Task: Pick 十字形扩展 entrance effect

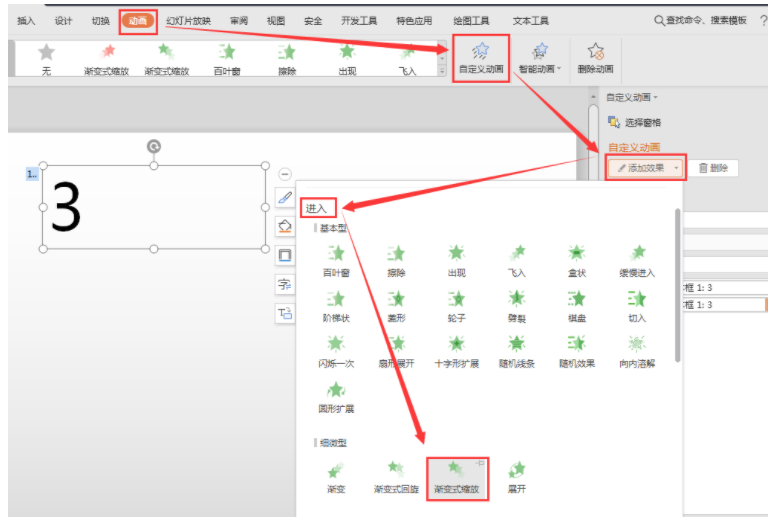Action: tap(456, 352)
